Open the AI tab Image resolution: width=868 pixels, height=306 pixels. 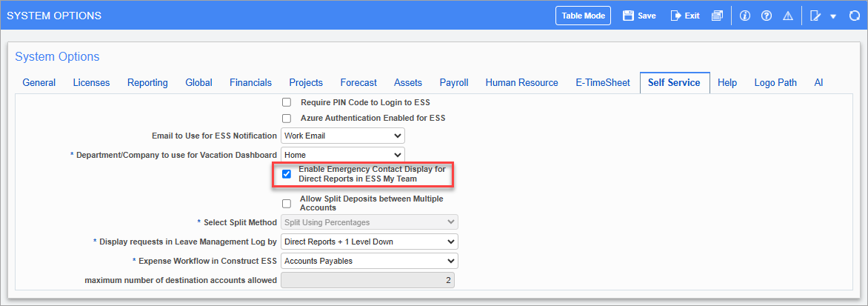818,82
